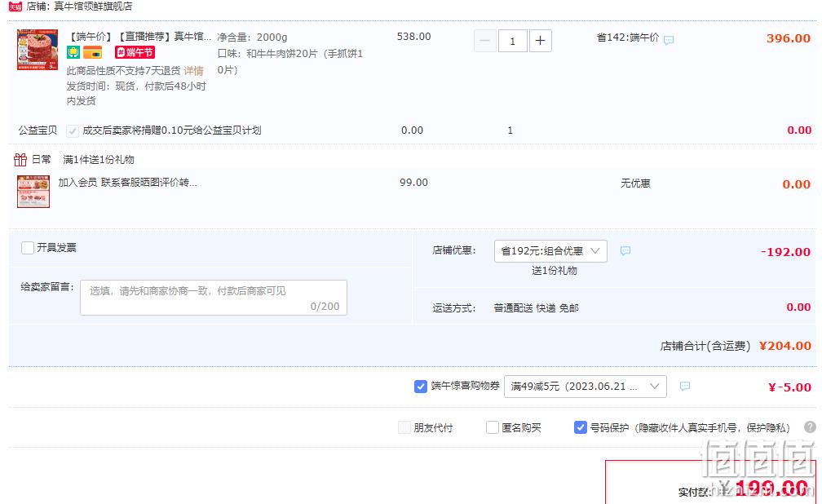Click the comment icon beside coupon dropdown
The image size is (822, 504).
click(685, 387)
